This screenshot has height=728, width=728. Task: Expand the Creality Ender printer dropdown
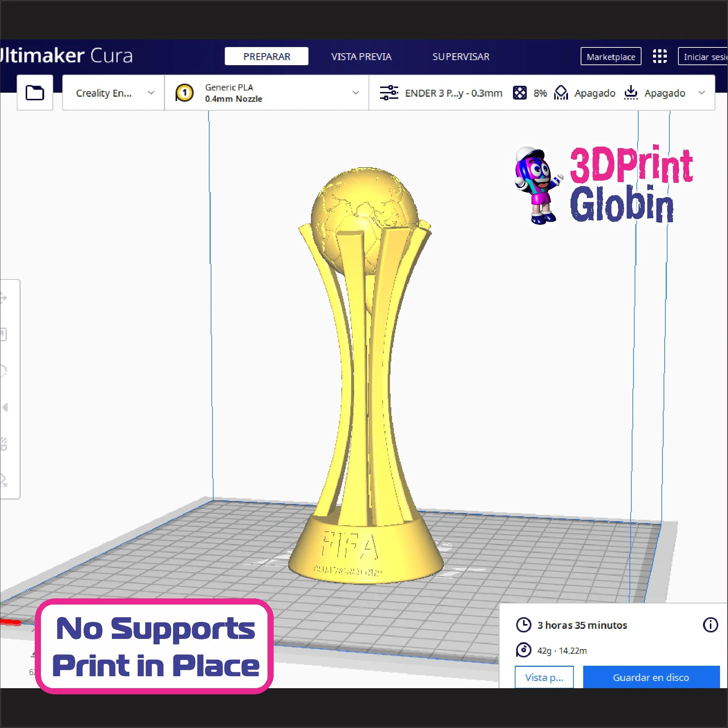click(x=113, y=93)
